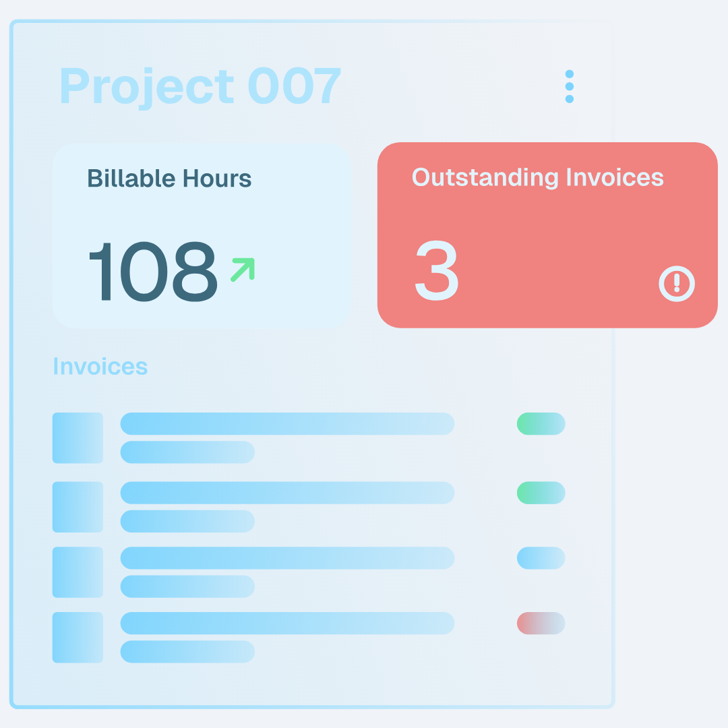Click the third invoice's blue status pill

point(541,558)
